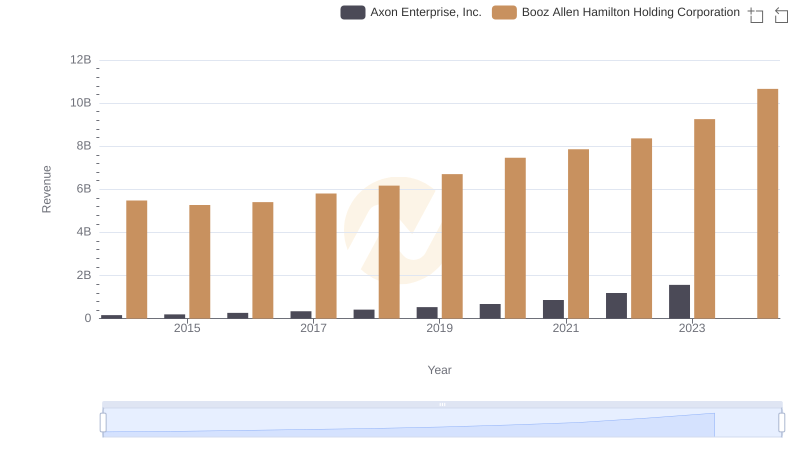This screenshot has width=800, height=461.
Task: Toggle Axon Enterprise, Inc. legend series
Action: point(411,12)
